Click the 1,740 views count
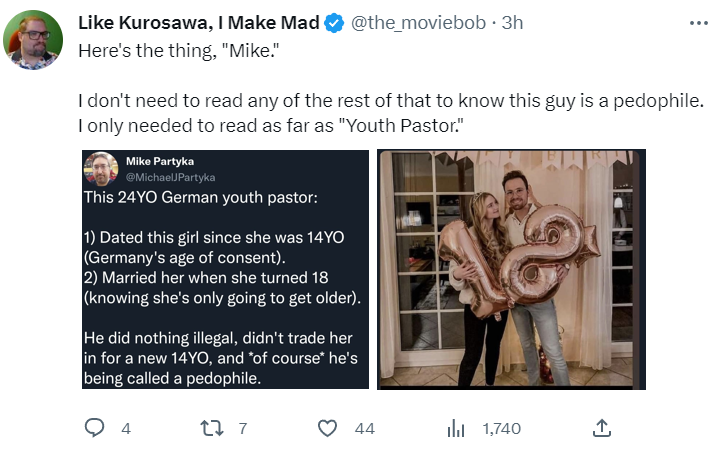This screenshot has height=452, width=720. [x=501, y=429]
